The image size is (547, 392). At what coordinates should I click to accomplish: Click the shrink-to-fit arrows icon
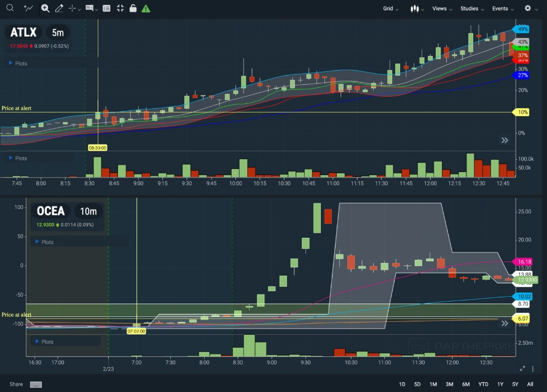point(120,9)
